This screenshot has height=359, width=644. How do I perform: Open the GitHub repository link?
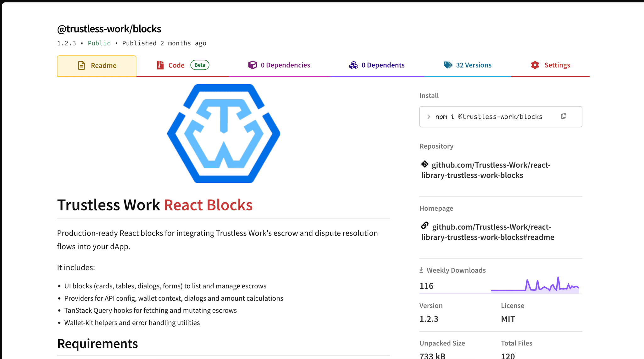(486, 170)
